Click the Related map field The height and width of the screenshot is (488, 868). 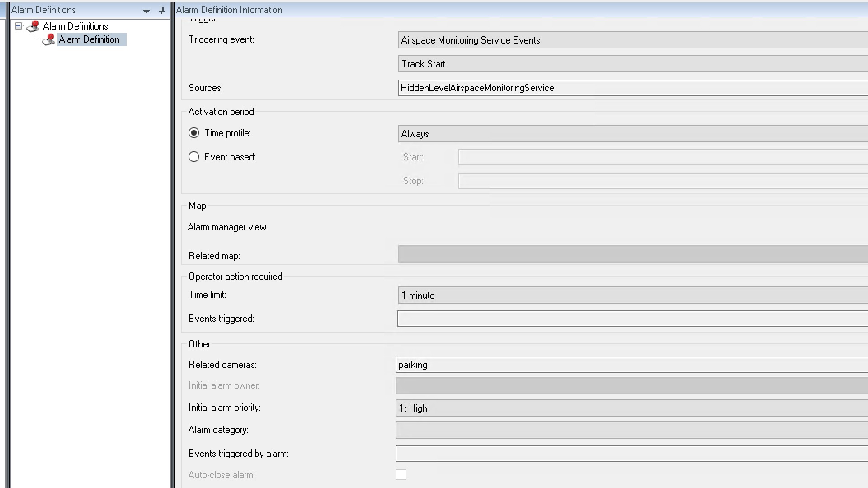[633, 254]
